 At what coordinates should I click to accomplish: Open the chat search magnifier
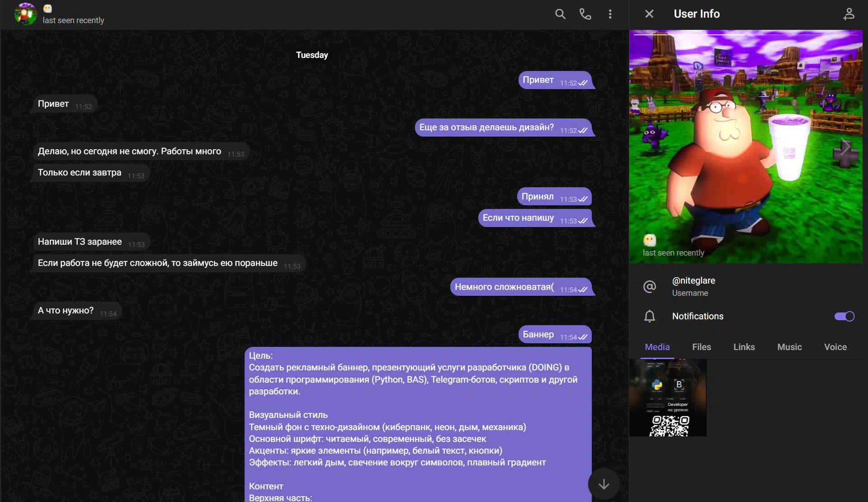click(x=560, y=14)
